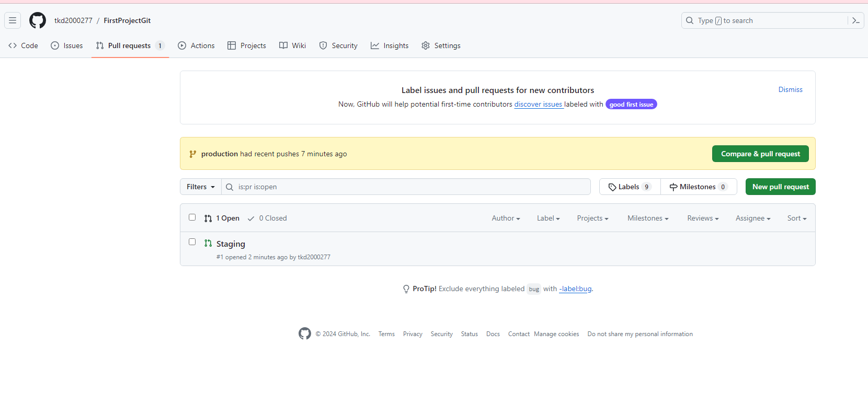
Task: Open the command palette icon
Action: click(x=856, y=20)
